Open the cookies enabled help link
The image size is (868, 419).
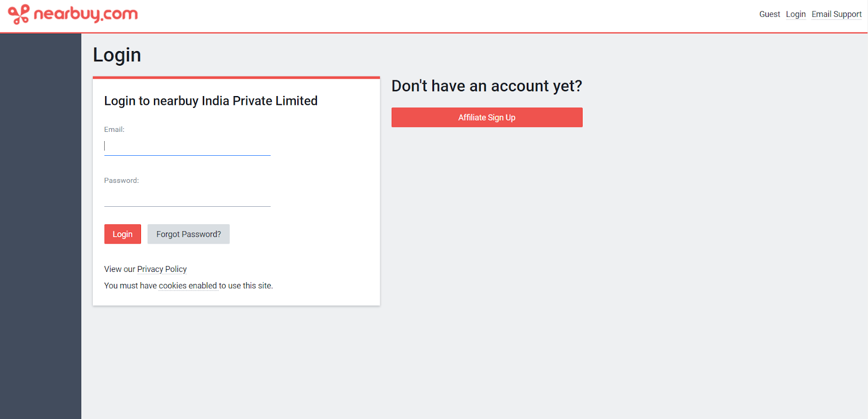[188, 286]
